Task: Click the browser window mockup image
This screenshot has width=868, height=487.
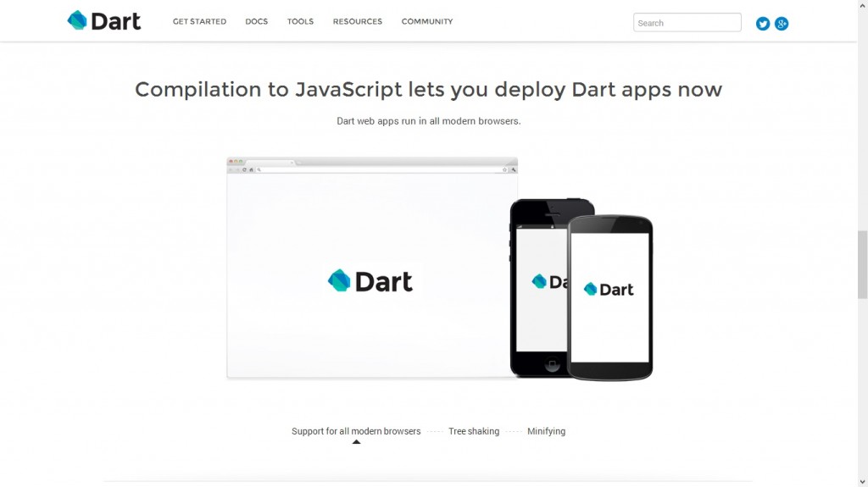Action: click(372, 268)
